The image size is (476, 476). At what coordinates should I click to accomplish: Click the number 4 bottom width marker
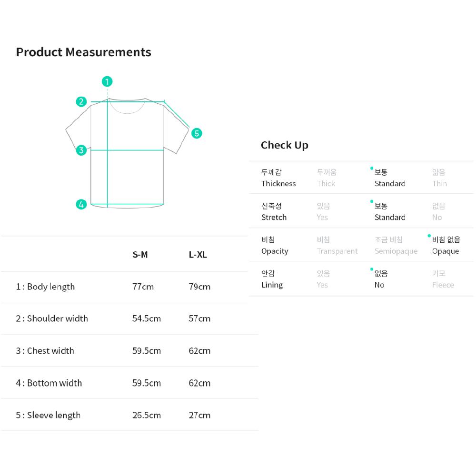coord(81,205)
